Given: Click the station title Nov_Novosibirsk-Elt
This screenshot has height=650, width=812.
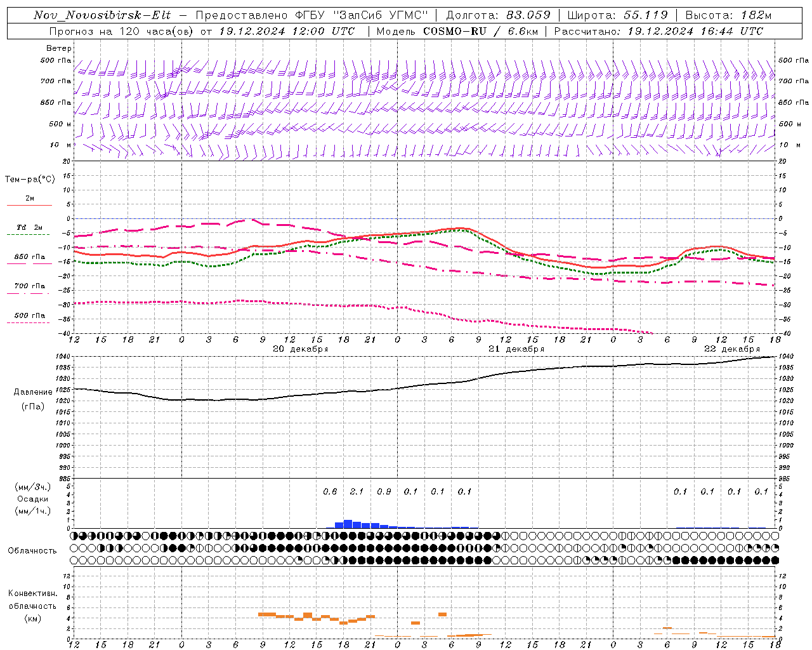Looking at the screenshot, I should tap(102, 15).
